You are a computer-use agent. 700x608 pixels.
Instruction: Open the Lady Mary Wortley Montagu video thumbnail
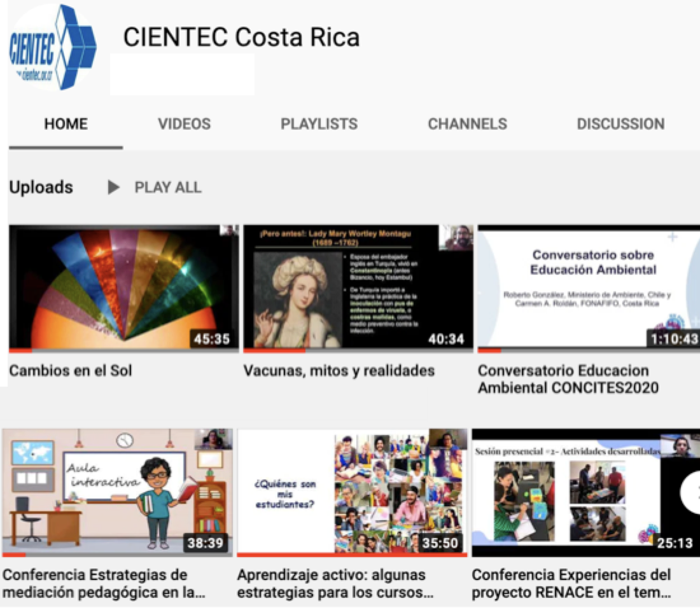click(358, 287)
